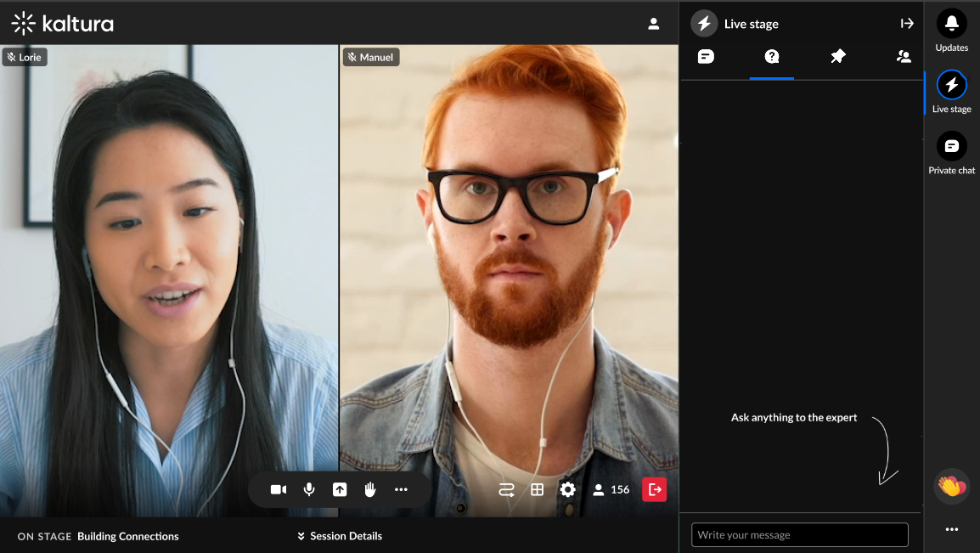Image resolution: width=980 pixels, height=553 pixels.
Task: Open the chat tab in Live stage panel
Action: click(x=706, y=57)
